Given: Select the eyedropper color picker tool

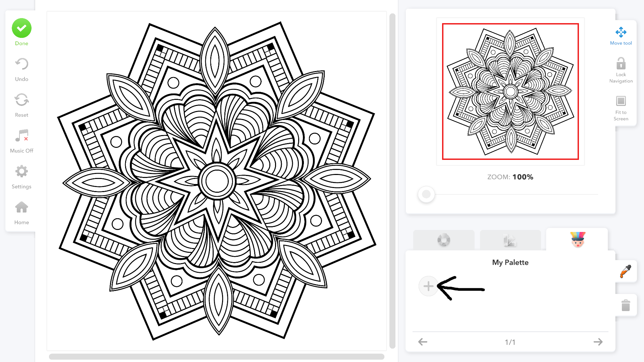Looking at the screenshot, I should pyautogui.click(x=626, y=271).
